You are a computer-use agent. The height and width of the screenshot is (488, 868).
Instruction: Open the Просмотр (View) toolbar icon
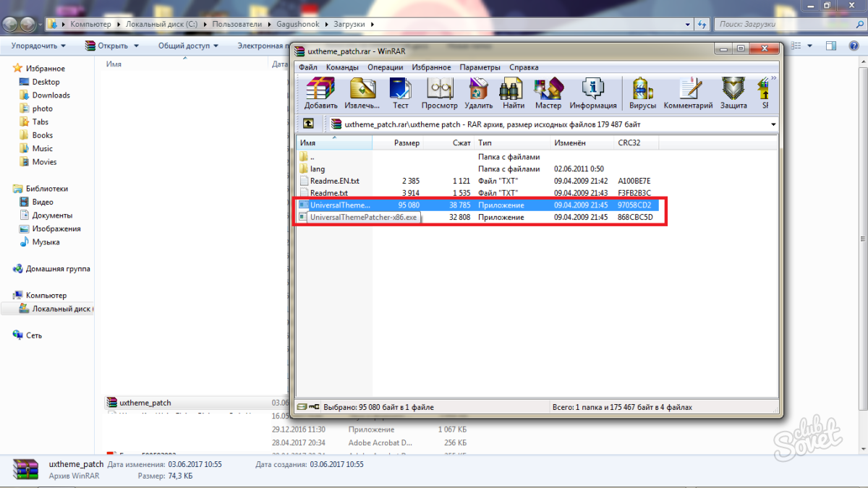[x=439, y=93]
